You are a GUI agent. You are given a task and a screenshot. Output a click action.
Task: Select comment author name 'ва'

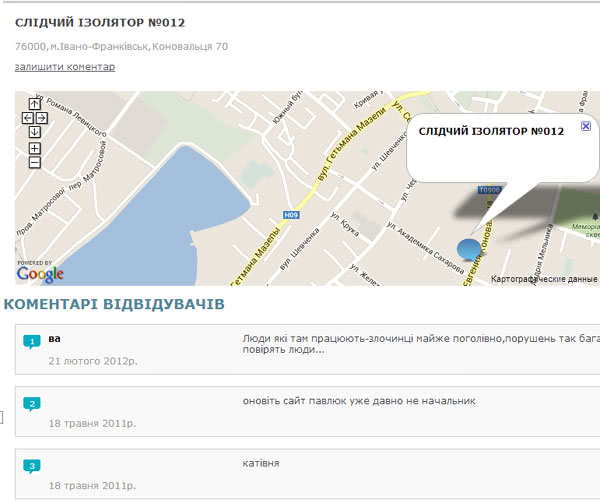point(55,339)
